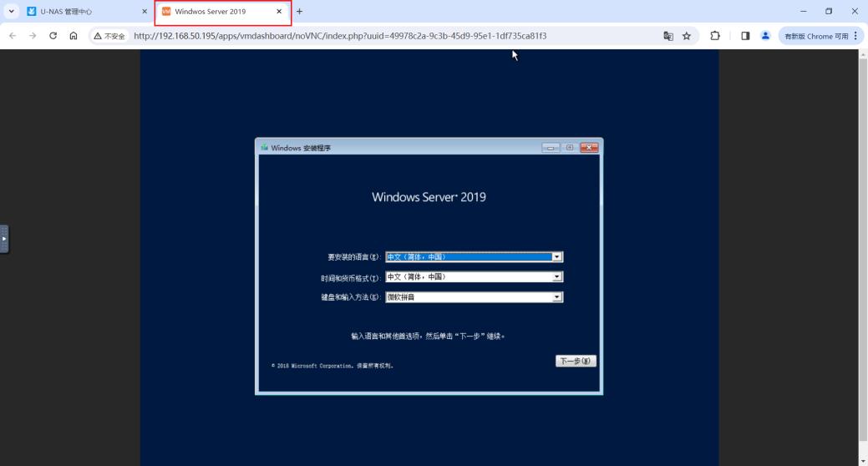
Task: Click the page vertical scrollbar
Action: pos(863,250)
